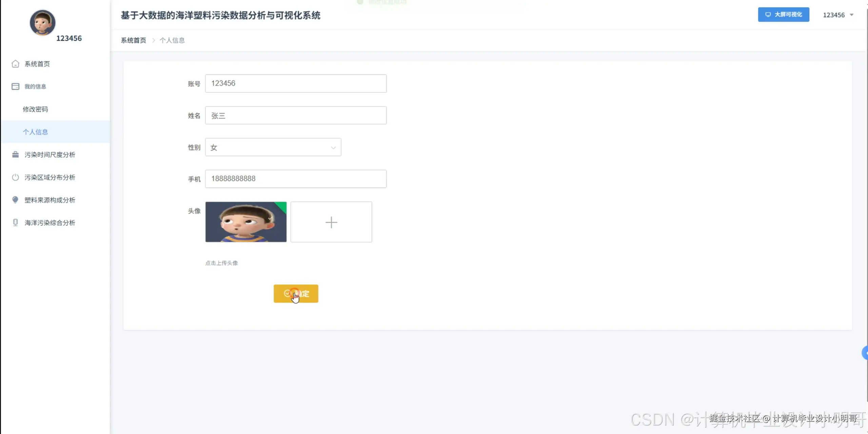The height and width of the screenshot is (434, 868).
Task: Click the monitor icon on 大屏可视化 button
Action: click(x=768, y=15)
